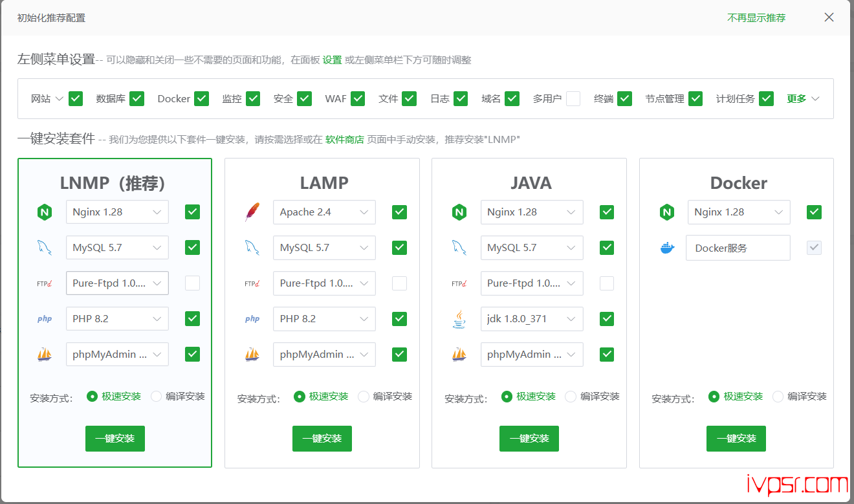Select 编译安装 radio in LNMP panel
The image size is (854, 504).
pos(157,397)
